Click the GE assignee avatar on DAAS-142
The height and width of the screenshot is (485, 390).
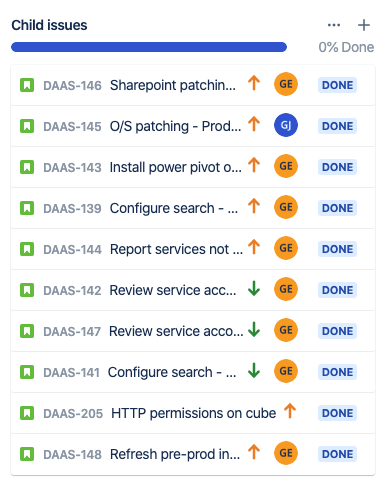pos(286,289)
